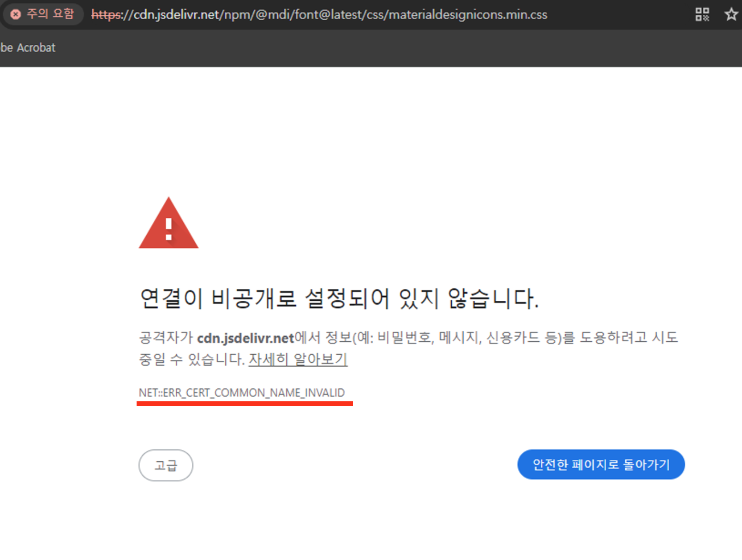
Task: Click '안전한 페이지로 돌아가기' button
Action: 601,465
